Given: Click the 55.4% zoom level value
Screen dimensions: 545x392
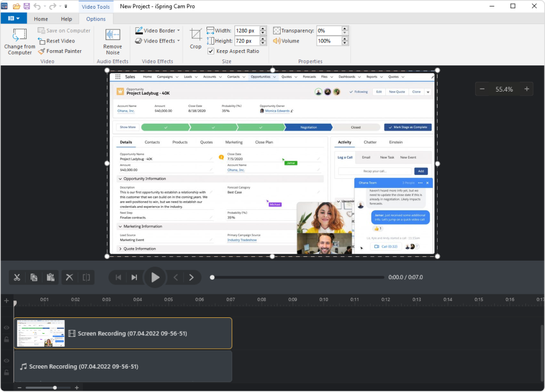Looking at the screenshot, I should [504, 89].
